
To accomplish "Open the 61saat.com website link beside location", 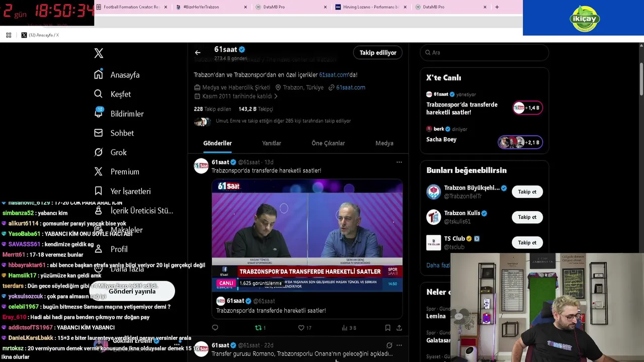I will (351, 87).
